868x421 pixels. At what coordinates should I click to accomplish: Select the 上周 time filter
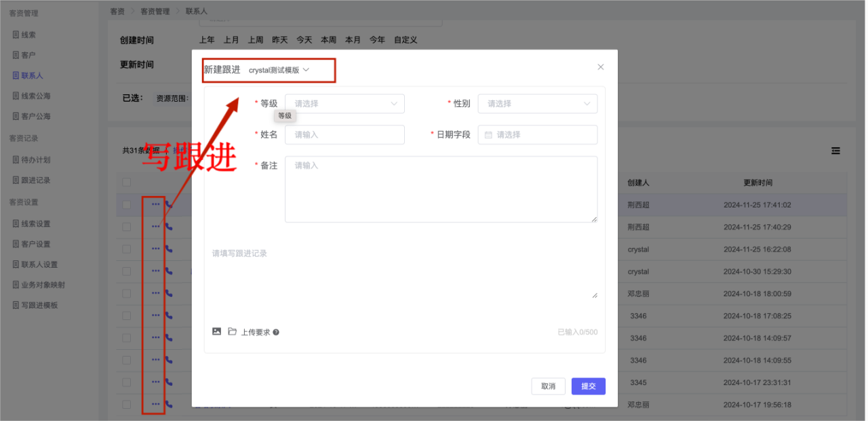[255, 40]
